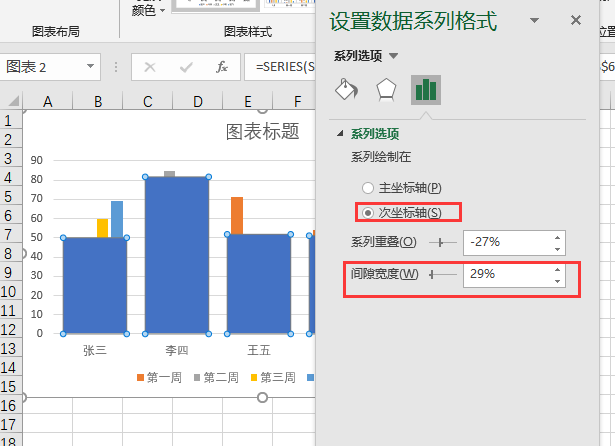
Task: Click the formula bar enter checkmark icon
Action: 186,68
